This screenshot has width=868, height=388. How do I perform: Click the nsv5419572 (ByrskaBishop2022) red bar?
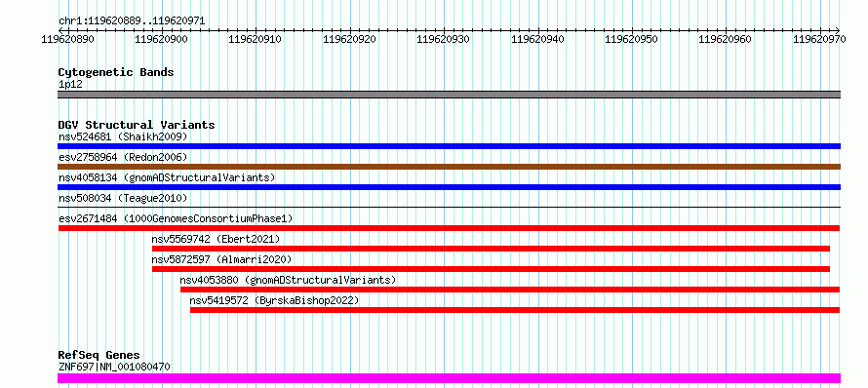tap(515, 310)
